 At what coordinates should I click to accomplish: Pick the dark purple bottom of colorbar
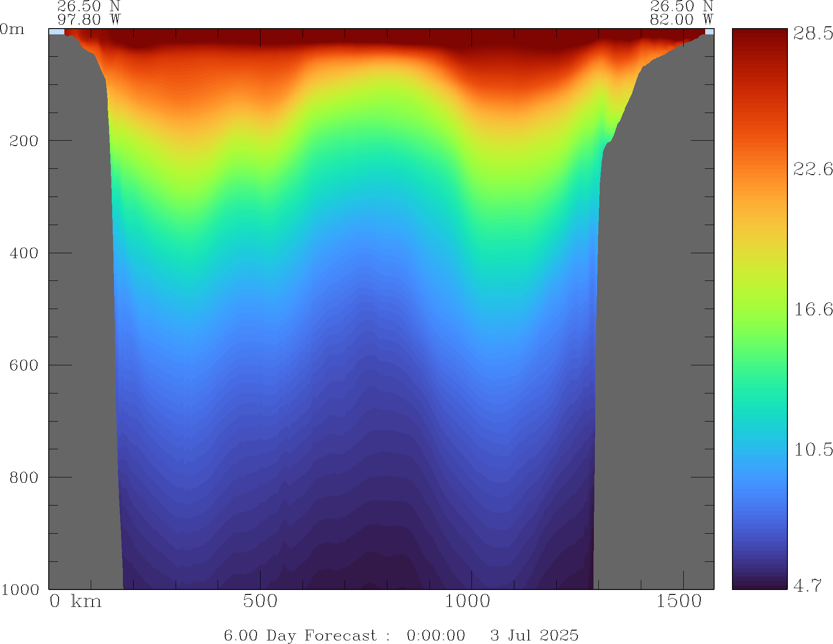[759, 584]
